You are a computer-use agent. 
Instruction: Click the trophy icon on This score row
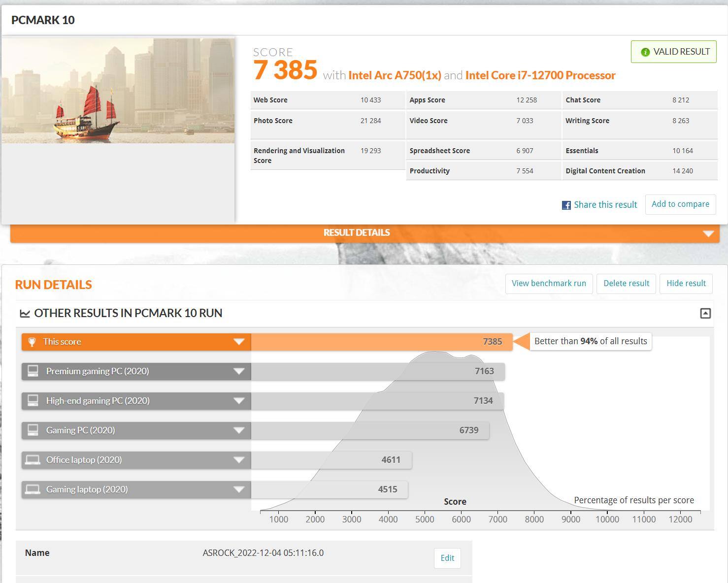(x=32, y=342)
